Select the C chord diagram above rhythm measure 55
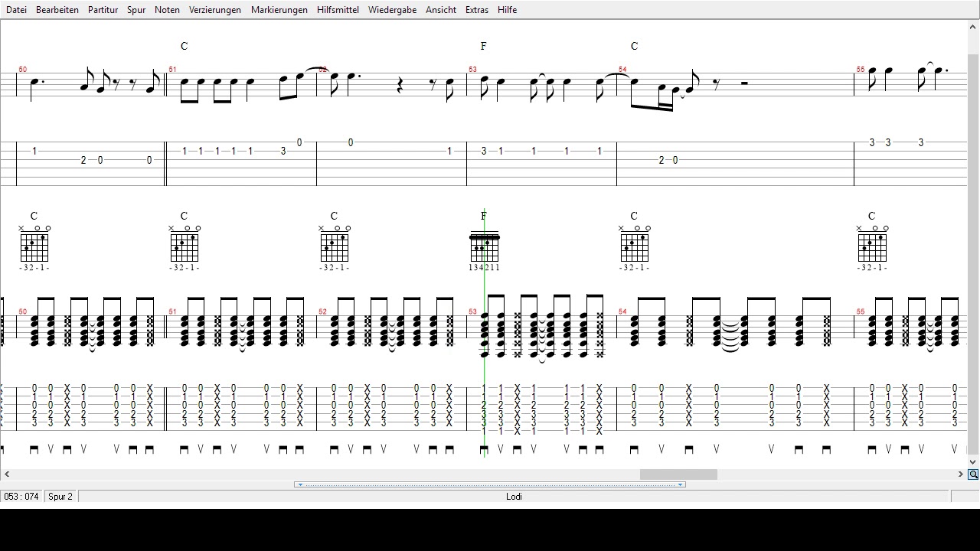 tap(871, 247)
